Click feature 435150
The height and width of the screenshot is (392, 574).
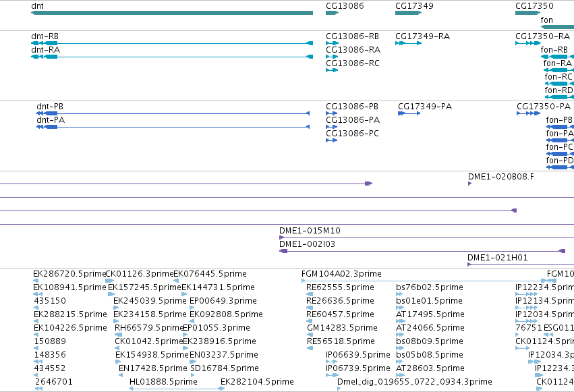[x=36, y=308]
